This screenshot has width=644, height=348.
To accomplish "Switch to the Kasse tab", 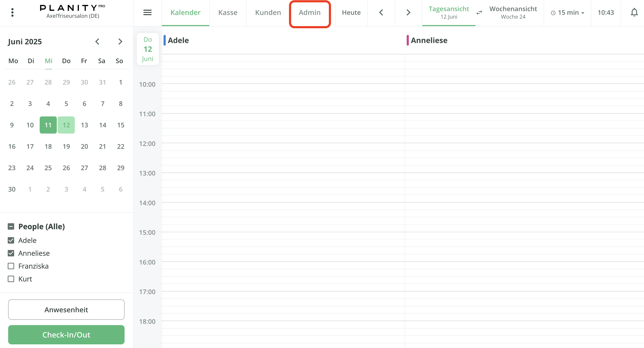I will click(x=228, y=12).
